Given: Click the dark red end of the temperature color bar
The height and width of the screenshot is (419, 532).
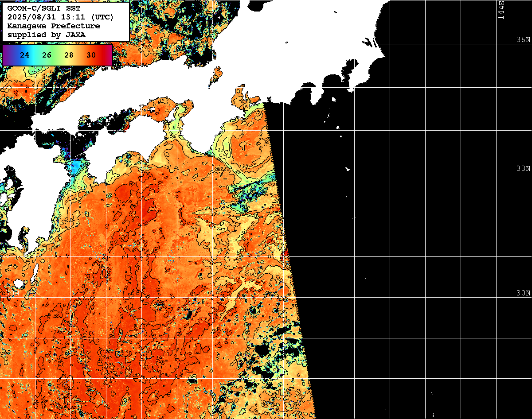Looking at the screenshot, I should point(108,55).
